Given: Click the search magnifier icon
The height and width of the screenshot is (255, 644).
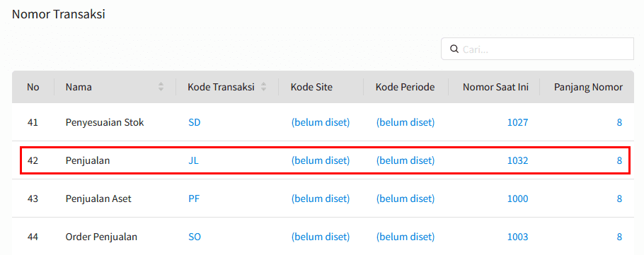Looking at the screenshot, I should (454, 49).
